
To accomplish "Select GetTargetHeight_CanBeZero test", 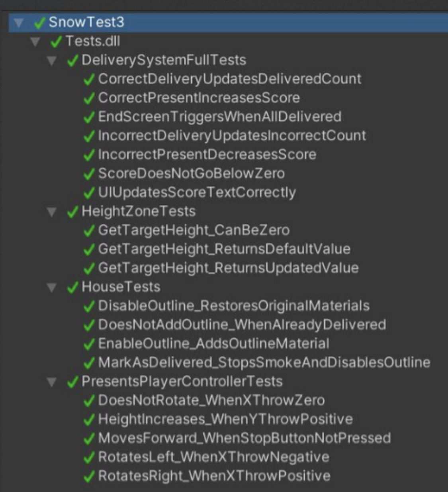I will pos(194,230).
